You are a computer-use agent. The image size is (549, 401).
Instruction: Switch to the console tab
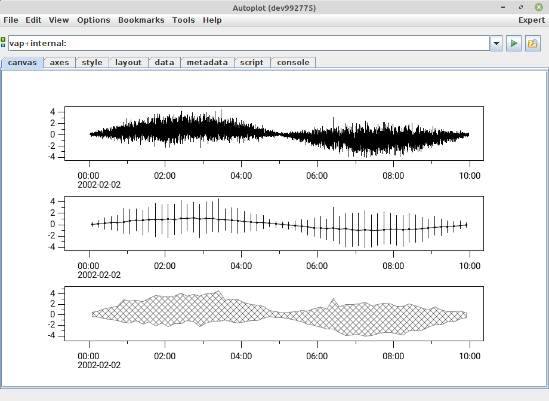coord(293,62)
